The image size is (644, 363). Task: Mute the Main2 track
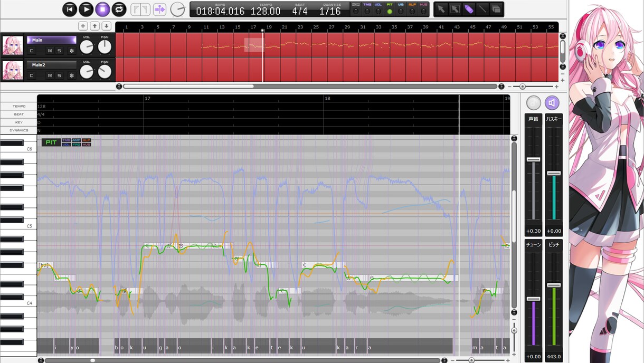tap(50, 75)
